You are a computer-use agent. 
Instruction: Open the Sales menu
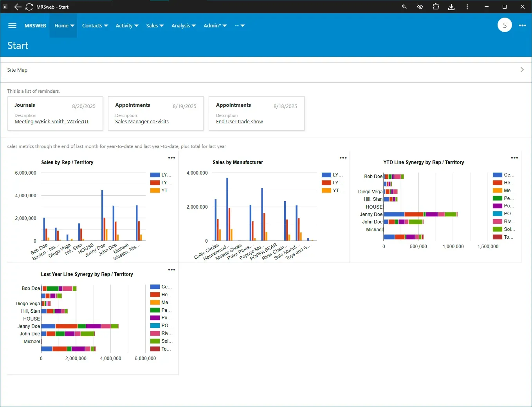155,25
